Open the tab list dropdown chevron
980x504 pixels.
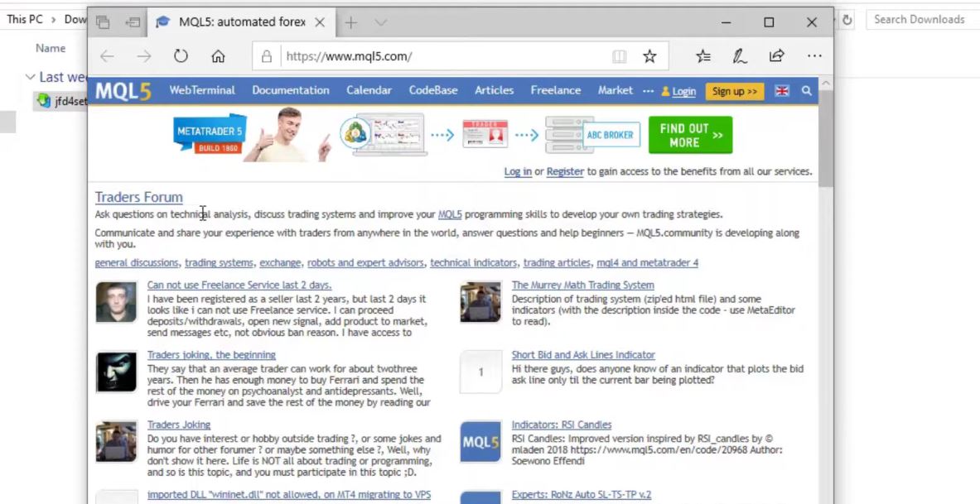[x=380, y=22]
